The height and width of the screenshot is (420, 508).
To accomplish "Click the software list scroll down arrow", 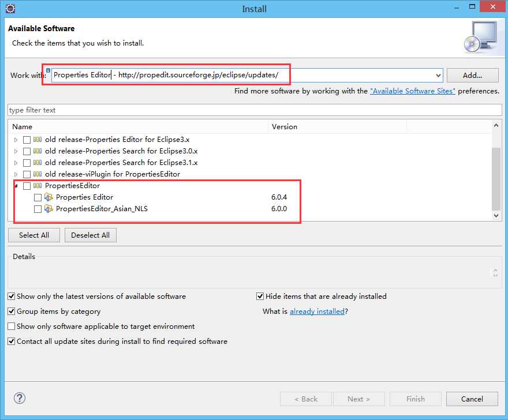I will coord(496,216).
